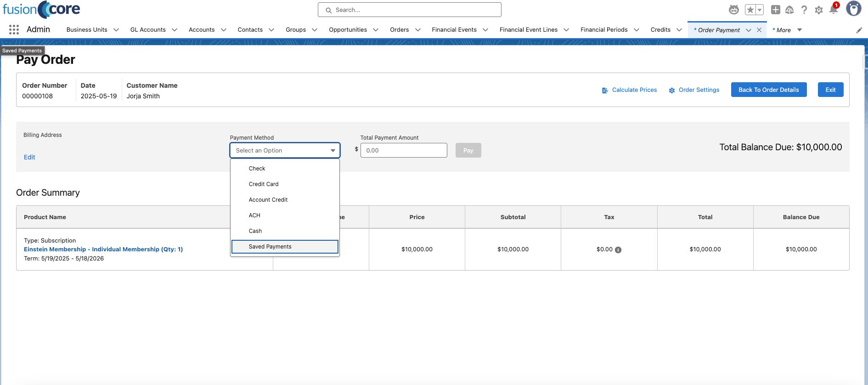The image size is (868, 385).
Task: Click into the global Search field
Action: [x=410, y=10]
